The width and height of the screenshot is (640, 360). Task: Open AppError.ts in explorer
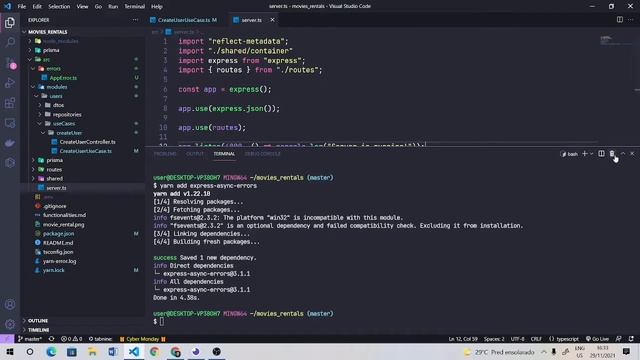tap(63, 78)
